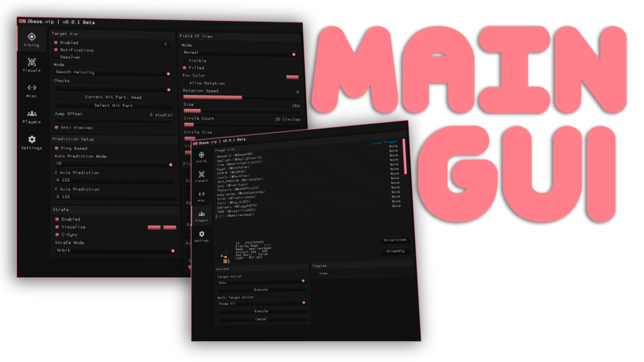Open Multi Target Action Stomp All dropdown
Image resolution: width=644 pixels, height=362 pixels.
pos(262,303)
